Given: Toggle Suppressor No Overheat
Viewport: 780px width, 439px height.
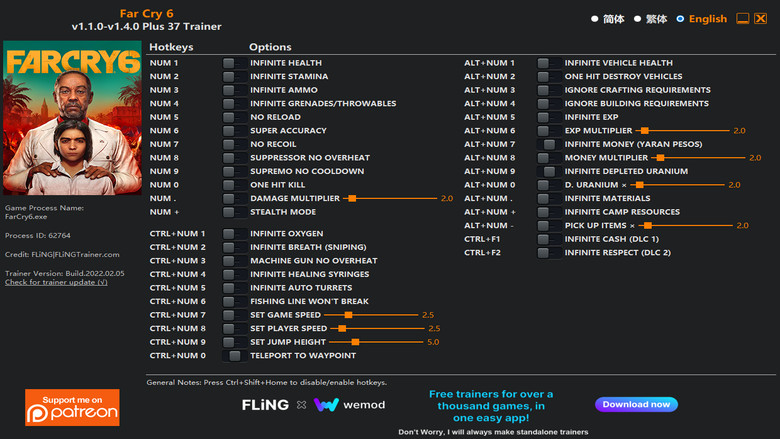Looking at the screenshot, I should pyautogui.click(x=234, y=158).
